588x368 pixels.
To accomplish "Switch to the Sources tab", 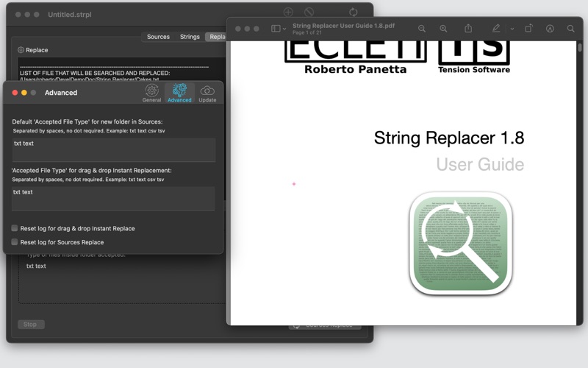I will [158, 37].
